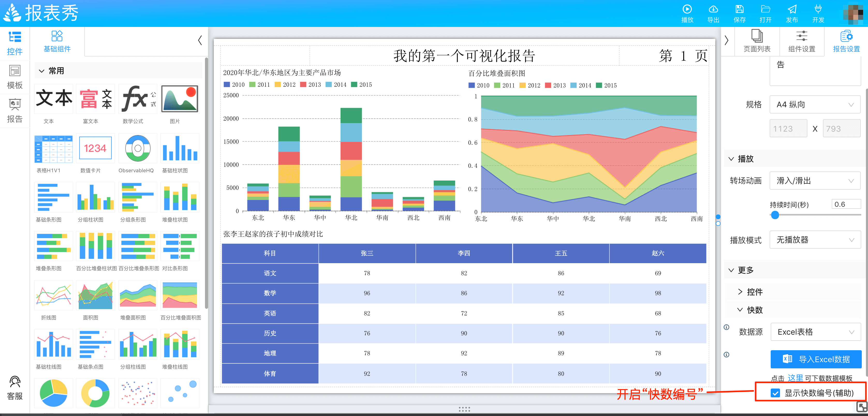Open the 转场动画 滑入/滑出 dropdown

[815, 181]
